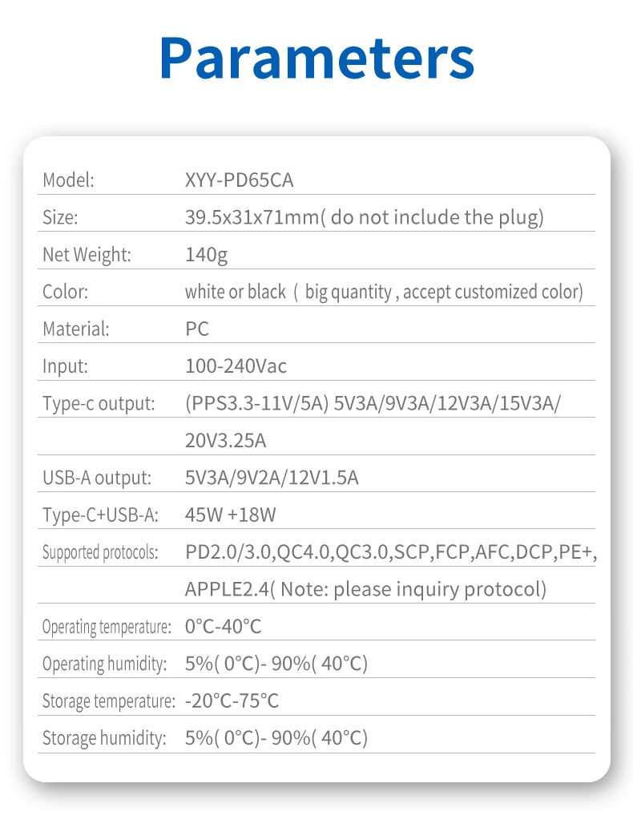
Task: Click the APPLE2.4 note line
Action: click(365, 589)
